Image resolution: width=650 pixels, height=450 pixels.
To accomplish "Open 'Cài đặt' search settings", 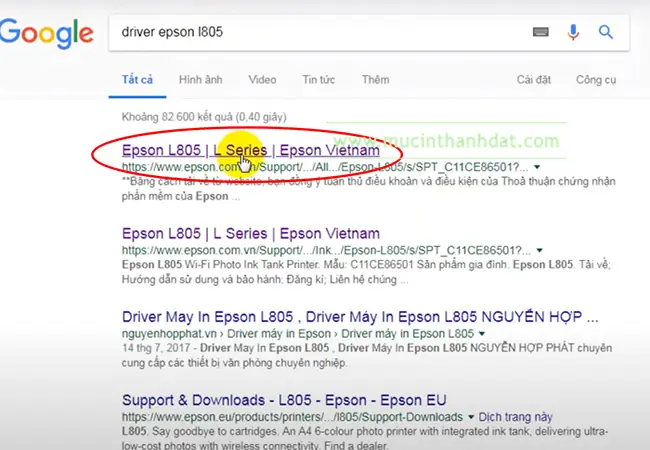I will click(x=534, y=80).
